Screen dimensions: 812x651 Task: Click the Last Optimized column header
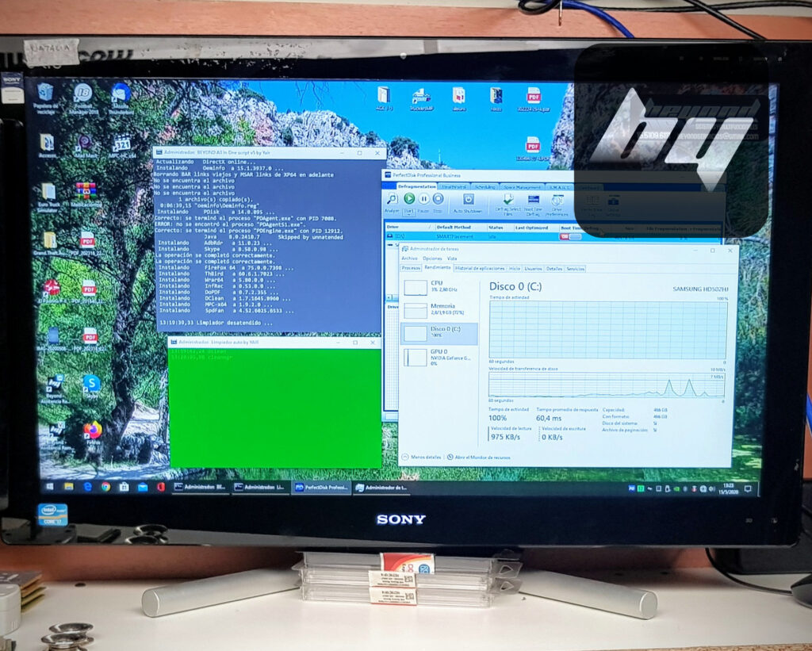tap(535, 228)
